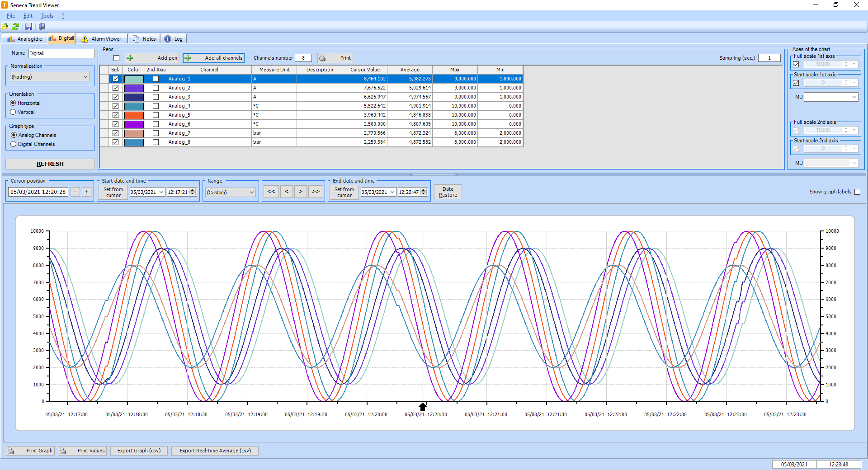868x470 pixels.
Task: Open the start date picker dropdown
Action: [161, 192]
